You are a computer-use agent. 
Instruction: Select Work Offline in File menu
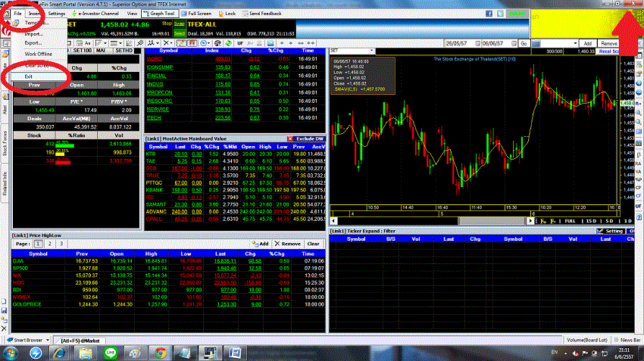[38, 54]
